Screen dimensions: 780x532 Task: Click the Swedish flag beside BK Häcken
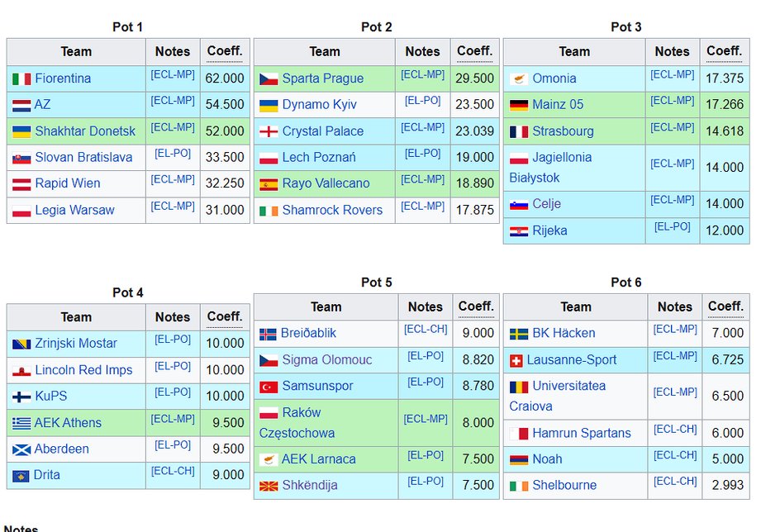[x=519, y=334]
